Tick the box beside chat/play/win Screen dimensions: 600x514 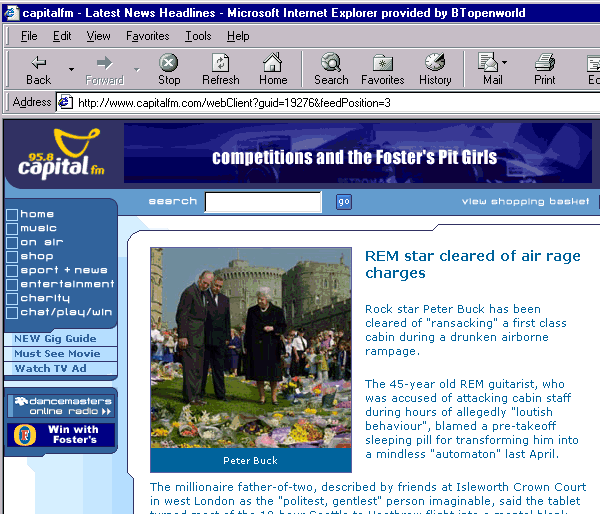12,312
